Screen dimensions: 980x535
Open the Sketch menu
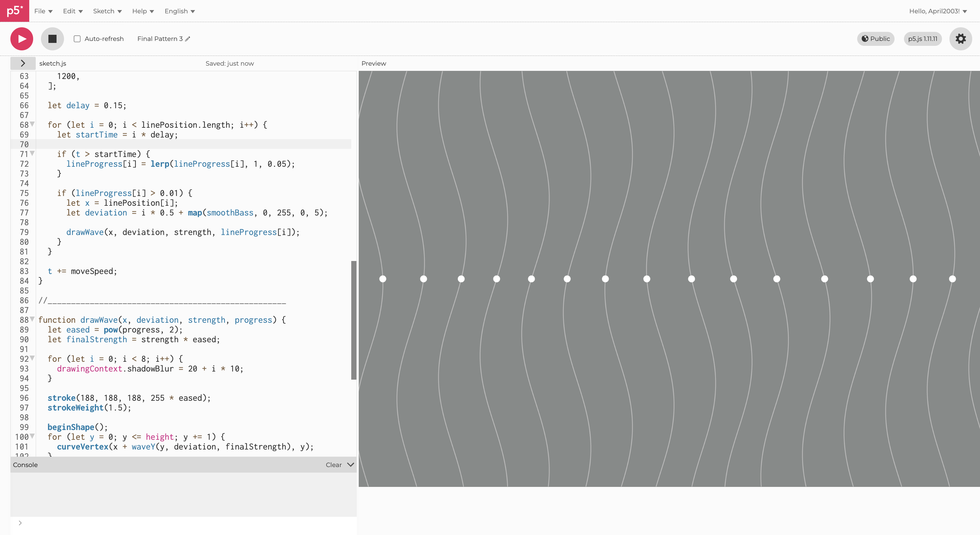[107, 11]
